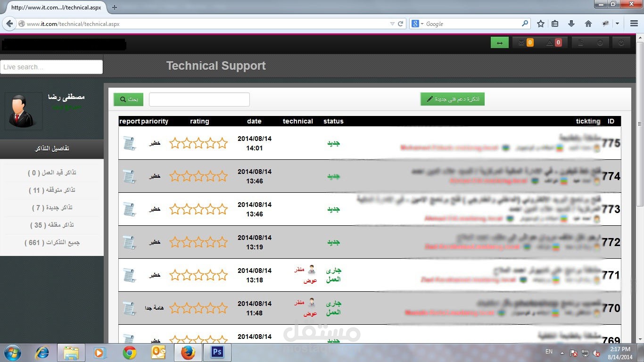Image resolution: width=644 pixels, height=362 pixels.
Task: Click date 2014/08/14 11:48 cell
Action: [x=255, y=308]
